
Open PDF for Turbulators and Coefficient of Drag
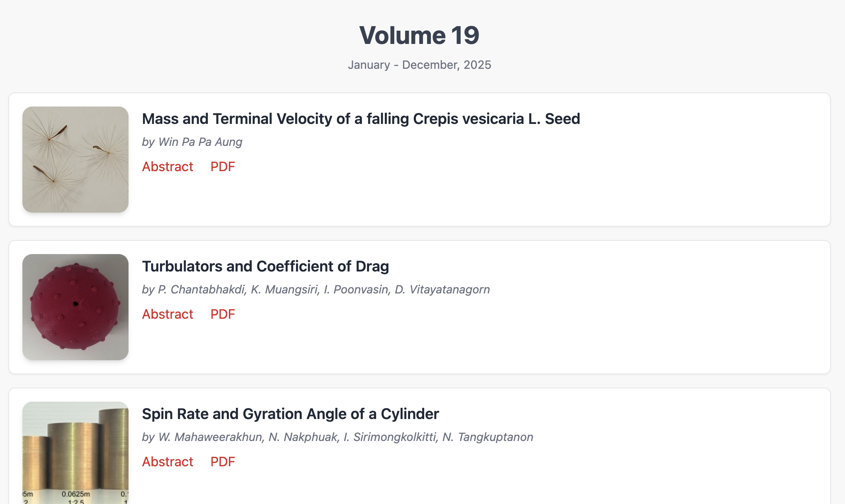[223, 314]
